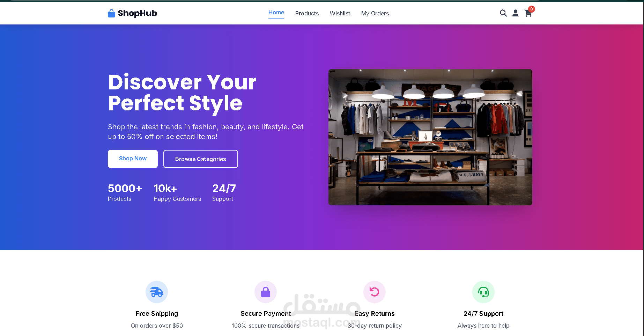The width and height of the screenshot is (644, 336).
Task: Click the 5000+ Products stat
Action: [x=125, y=192]
